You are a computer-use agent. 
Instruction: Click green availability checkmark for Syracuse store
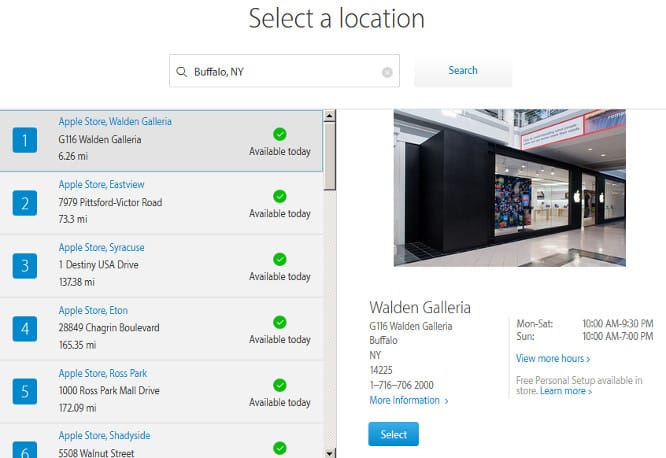coord(280,259)
